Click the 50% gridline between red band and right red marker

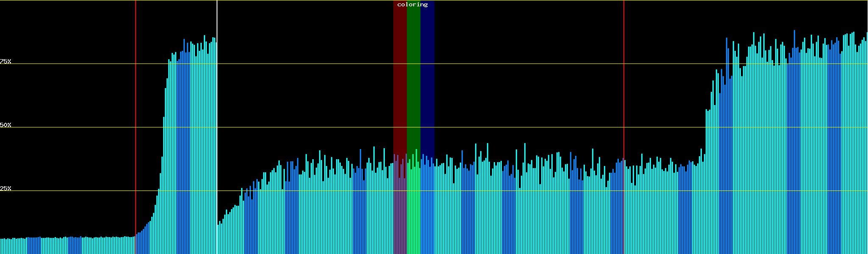[x=530, y=127]
